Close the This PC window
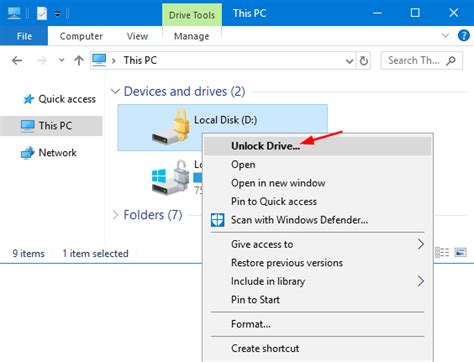 click(x=454, y=13)
